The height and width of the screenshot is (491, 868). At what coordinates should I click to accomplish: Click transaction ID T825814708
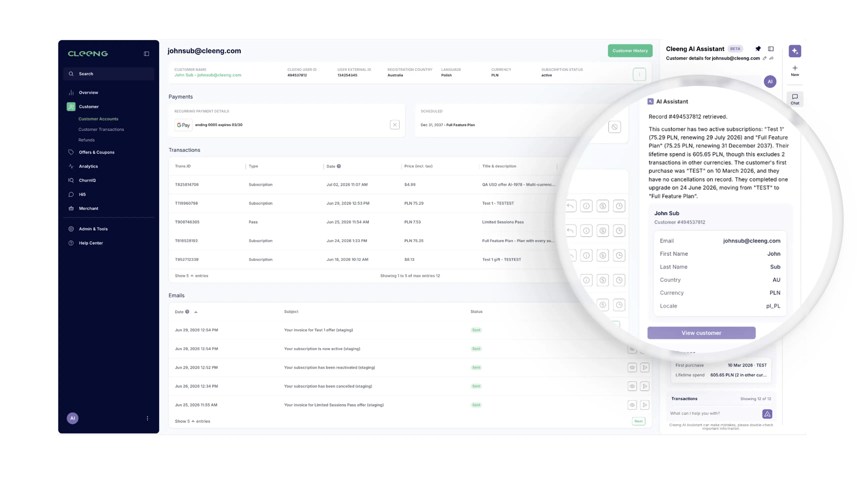187,185
